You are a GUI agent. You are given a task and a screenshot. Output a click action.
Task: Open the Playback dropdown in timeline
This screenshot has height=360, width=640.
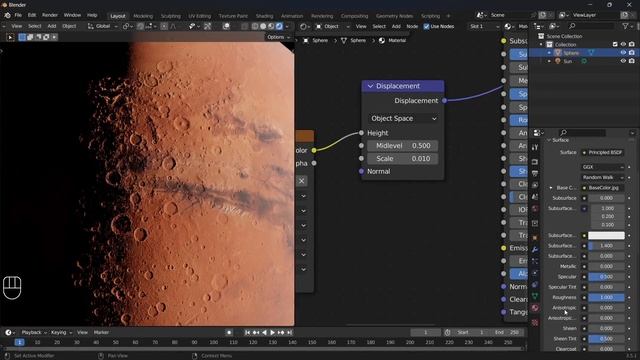(x=33, y=333)
